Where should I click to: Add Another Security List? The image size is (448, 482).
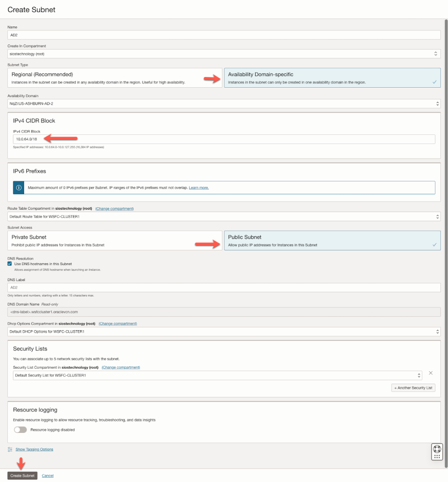click(x=413, y=388)
